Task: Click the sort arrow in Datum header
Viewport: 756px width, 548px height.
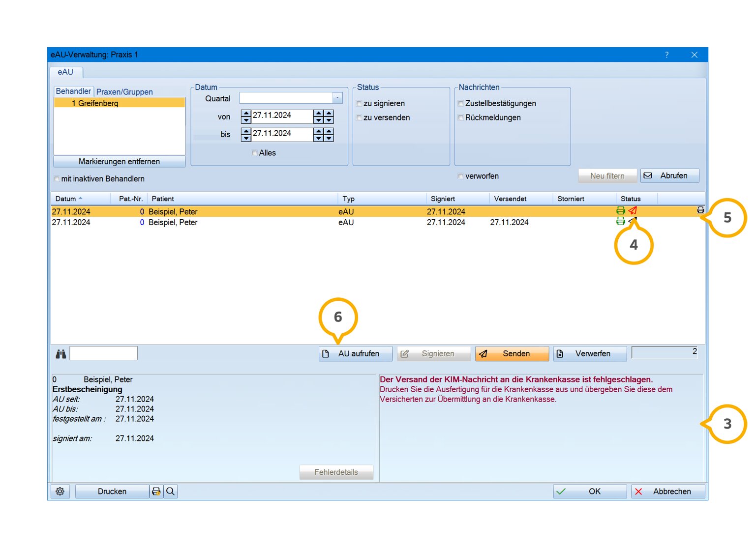Action: (80, 199)
